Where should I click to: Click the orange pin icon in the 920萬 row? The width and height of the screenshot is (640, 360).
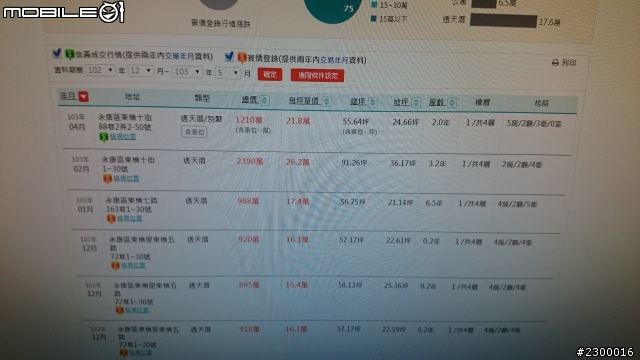115,266
